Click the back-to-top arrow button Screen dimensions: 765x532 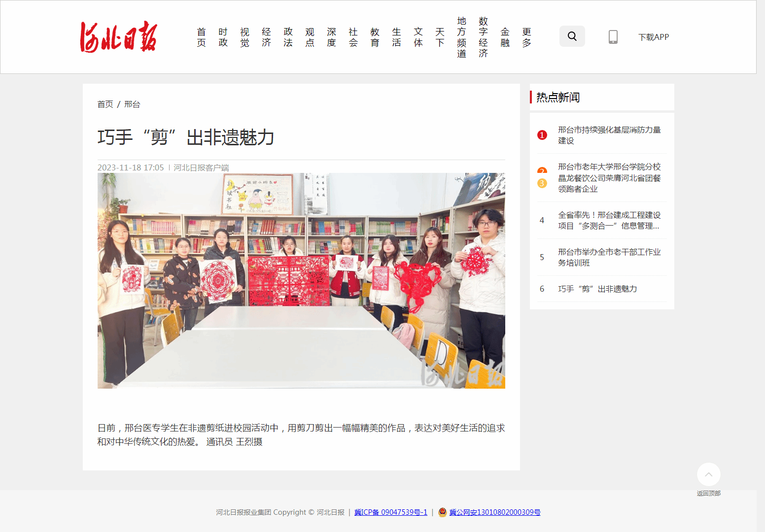click(x=708, y=474)
